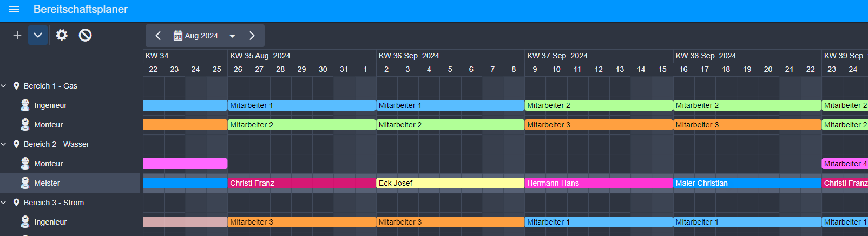This screenshot has height=236, width=868.
Task: Open the month dropdown arrow
Action: pyautogui.click(x=232, y=36)
